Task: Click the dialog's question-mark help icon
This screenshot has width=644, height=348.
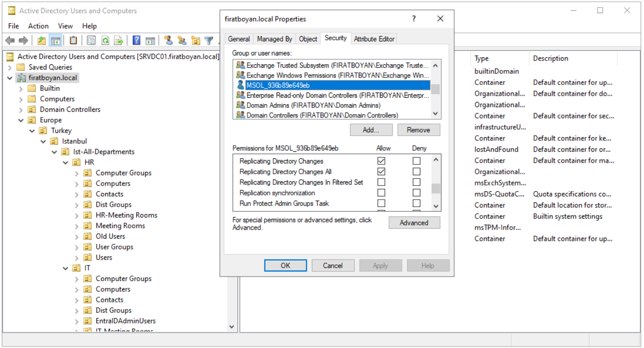Action: coord(414,19)
